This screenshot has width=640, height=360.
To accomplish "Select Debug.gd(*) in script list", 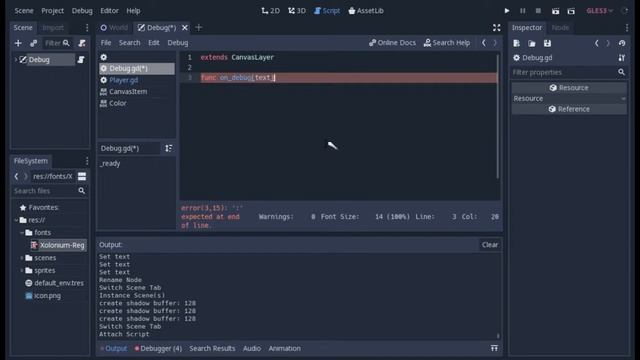I will 136,68.
